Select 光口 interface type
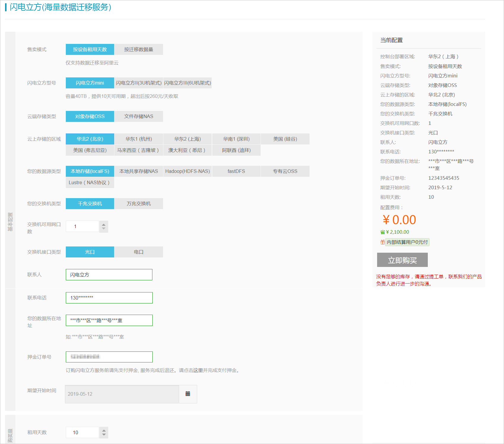The image size is (504, 444). point(90,252)
